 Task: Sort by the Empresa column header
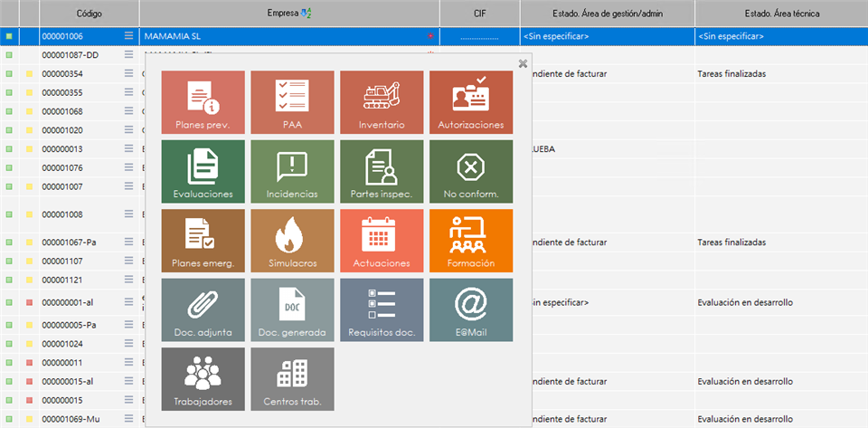pos(289,14)
